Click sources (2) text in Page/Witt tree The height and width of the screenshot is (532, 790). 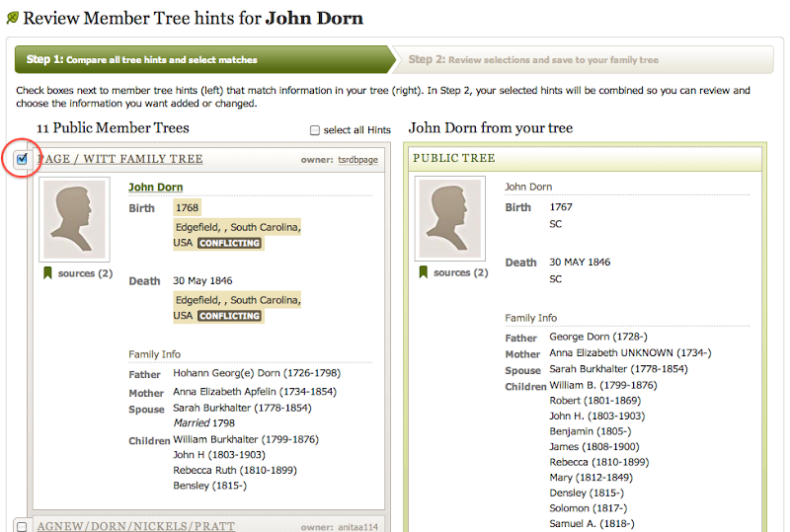click(85, 273)
